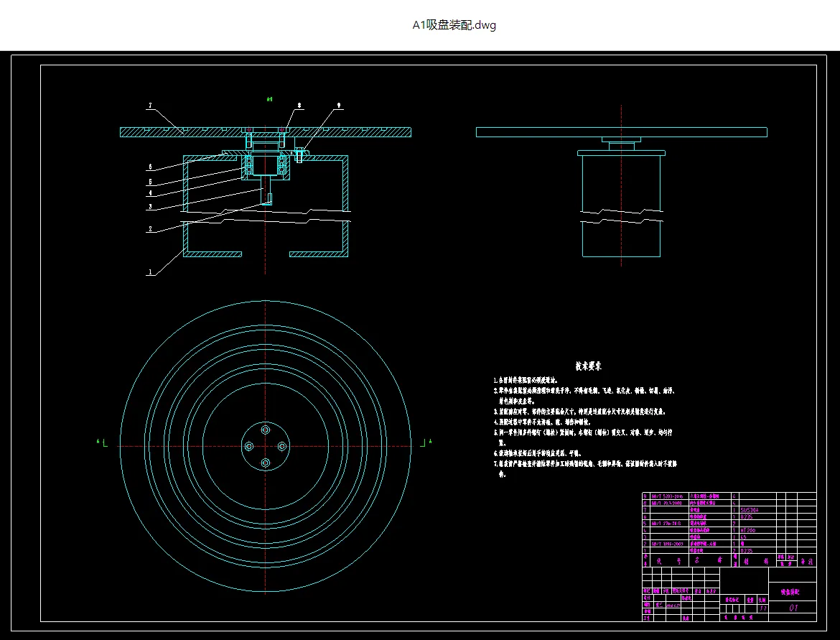Click part balloon number 9 label
840x640 pixels.
(x=339, y=106)
